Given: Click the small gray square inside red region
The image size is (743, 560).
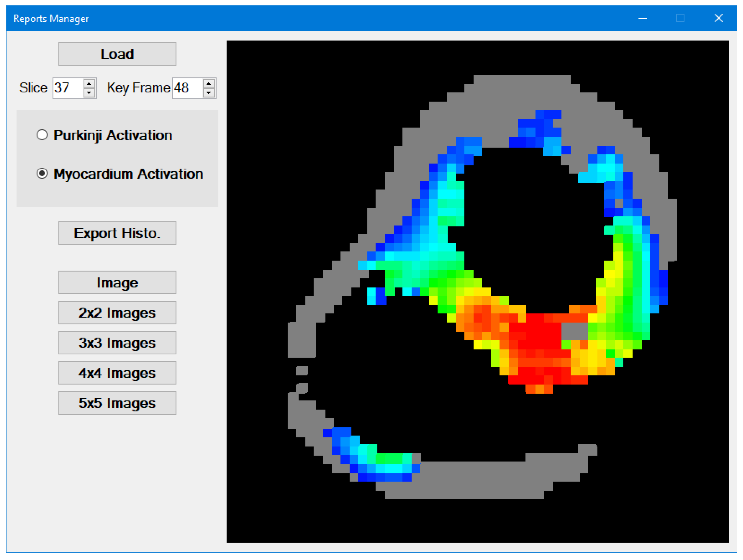Looking at the screenshot, I should pos(574,331).
